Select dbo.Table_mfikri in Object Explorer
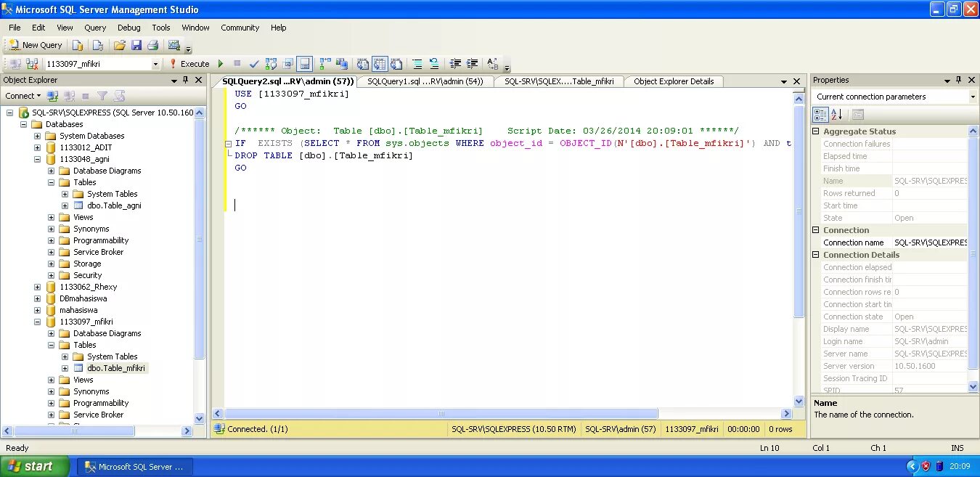This screenshot has width=980, height=477. click(x=116, y=368)
